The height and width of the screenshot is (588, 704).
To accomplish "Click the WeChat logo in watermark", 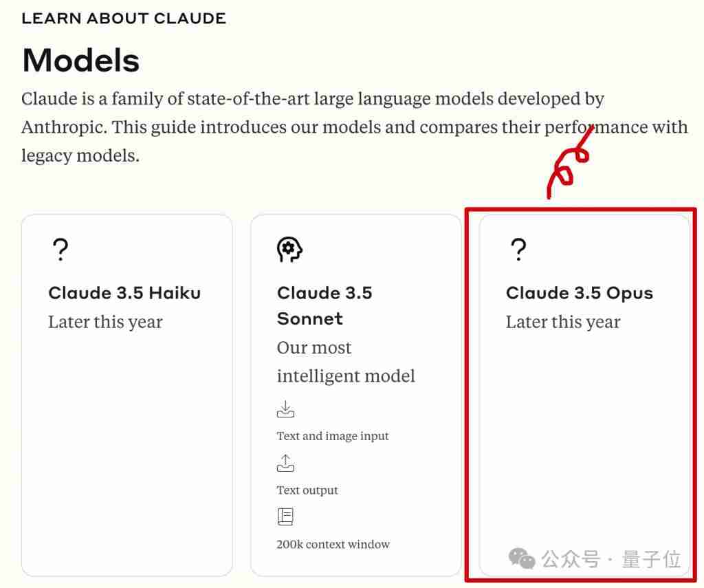I will [522, 558].
